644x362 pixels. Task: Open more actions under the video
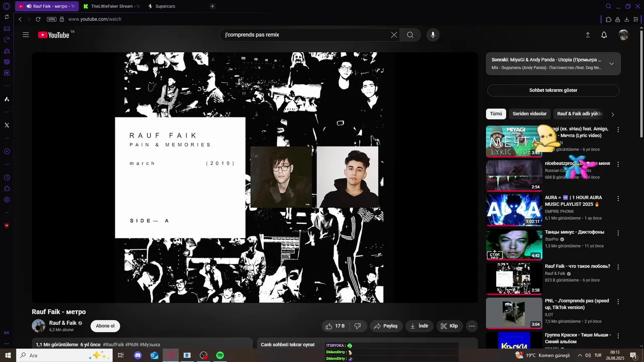[x=472, y=326]
